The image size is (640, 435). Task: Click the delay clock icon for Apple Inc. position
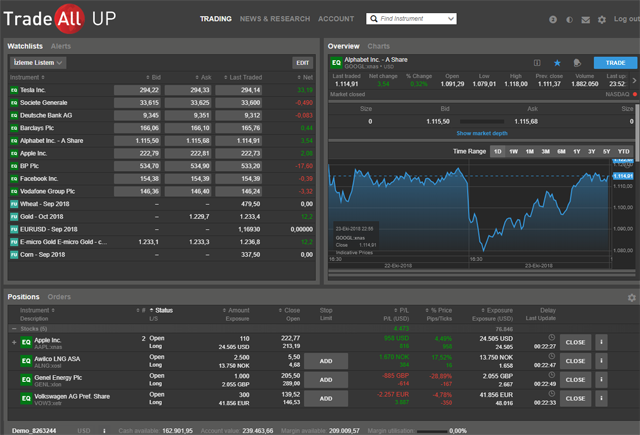[551, 337]
